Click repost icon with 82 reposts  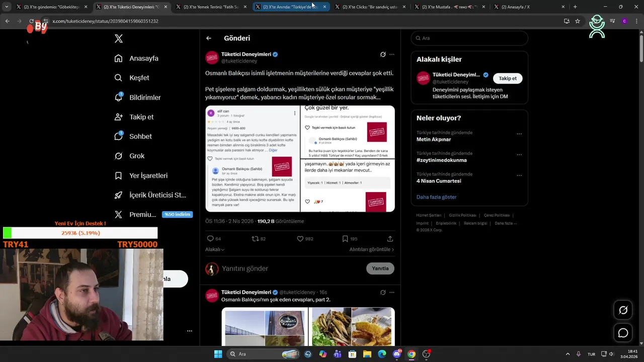(259, 239)
